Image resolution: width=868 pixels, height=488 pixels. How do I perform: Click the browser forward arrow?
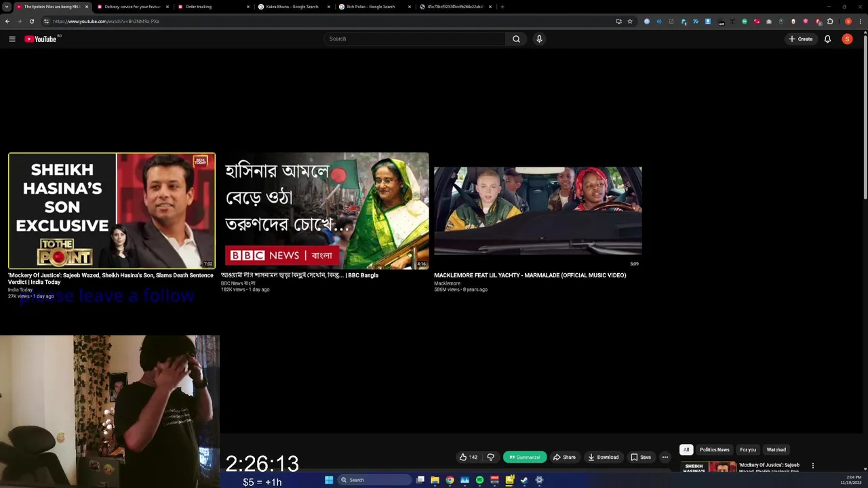(19, 21)
